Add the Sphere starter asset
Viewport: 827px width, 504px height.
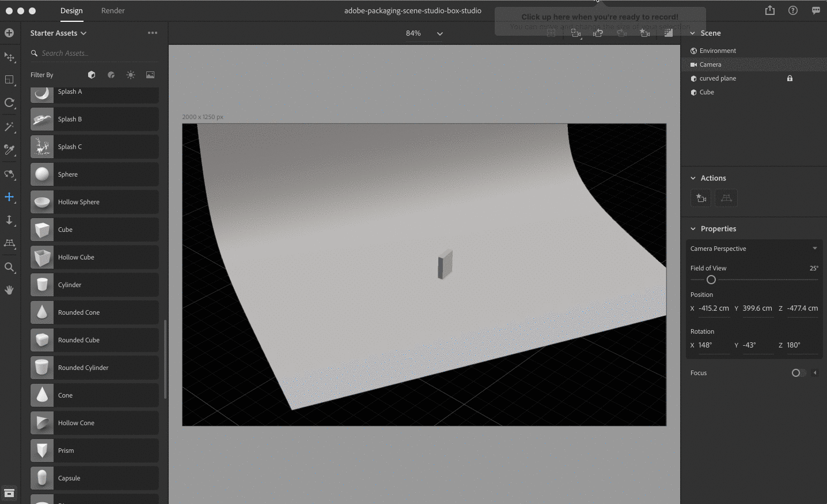point(94,174)
